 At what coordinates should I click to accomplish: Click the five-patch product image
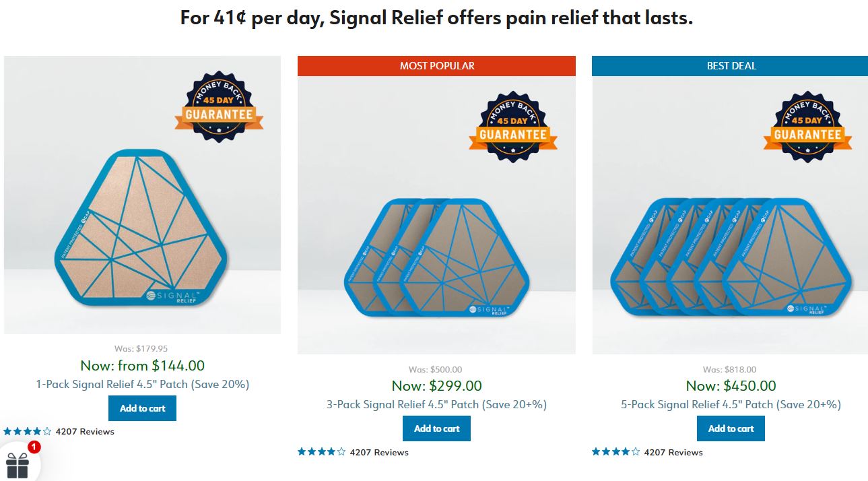(x=730, y=215)
